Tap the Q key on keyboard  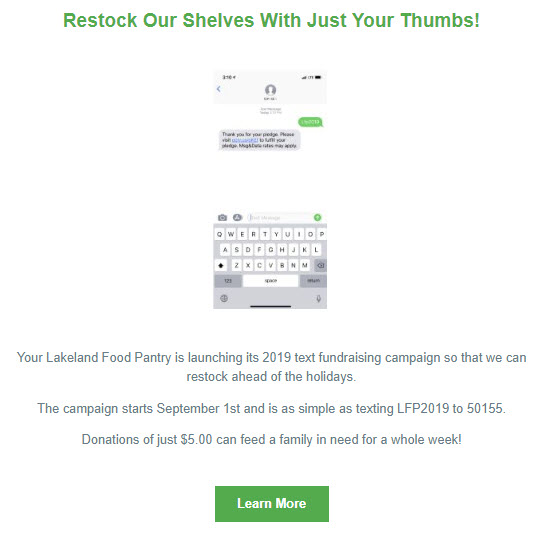(x=219, y=234)
